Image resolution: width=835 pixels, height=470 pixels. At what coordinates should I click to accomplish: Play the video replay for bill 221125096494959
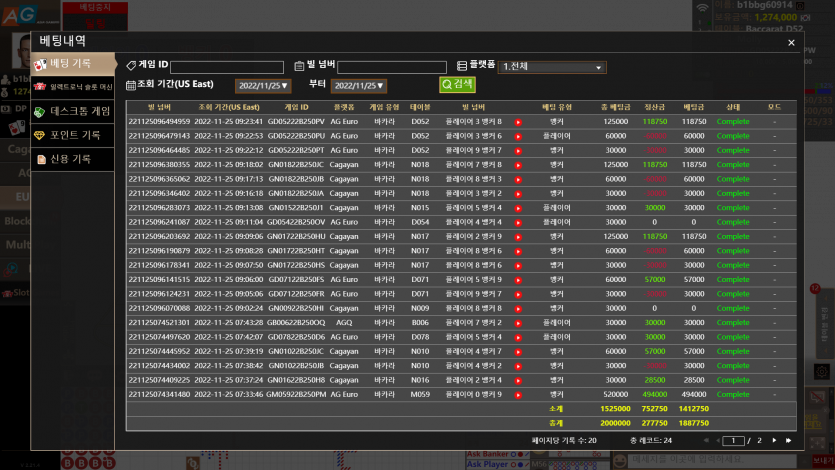point(518,122)
